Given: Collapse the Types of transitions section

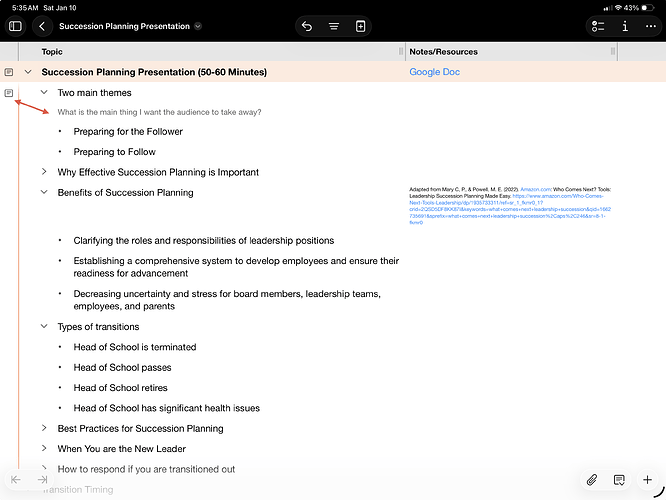Looking at the screenshot, I should pos(44,327).
